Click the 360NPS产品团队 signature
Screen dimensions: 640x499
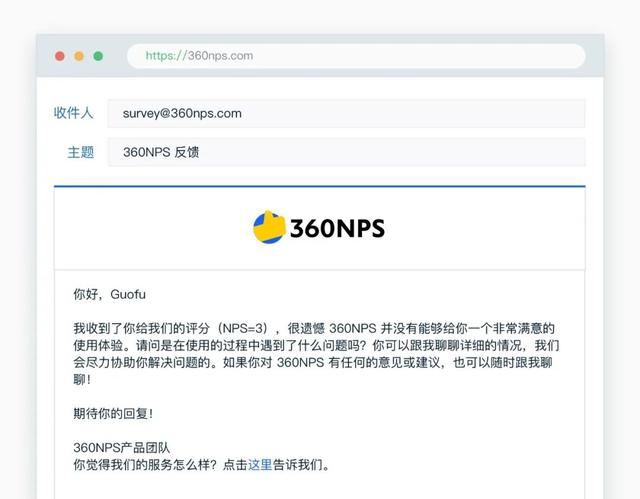tap(122, 448)
